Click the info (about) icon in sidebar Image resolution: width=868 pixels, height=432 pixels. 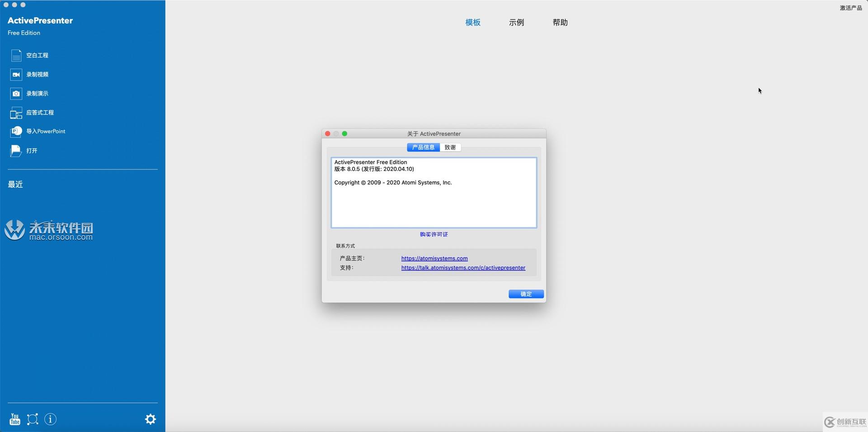(51, 419)
